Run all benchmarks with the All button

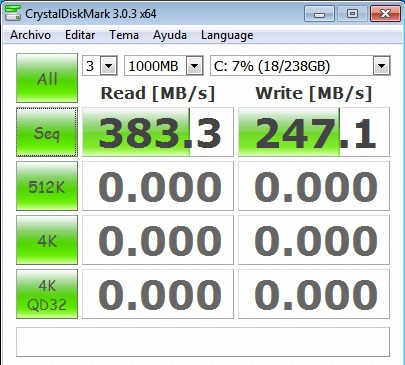47,78
